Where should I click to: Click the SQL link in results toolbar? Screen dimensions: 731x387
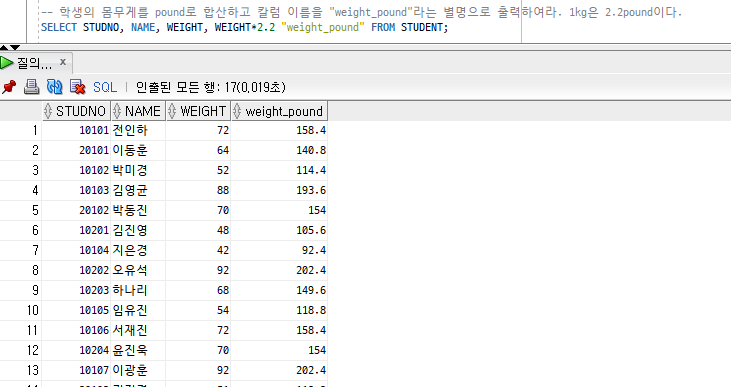[x=105, y=87]
